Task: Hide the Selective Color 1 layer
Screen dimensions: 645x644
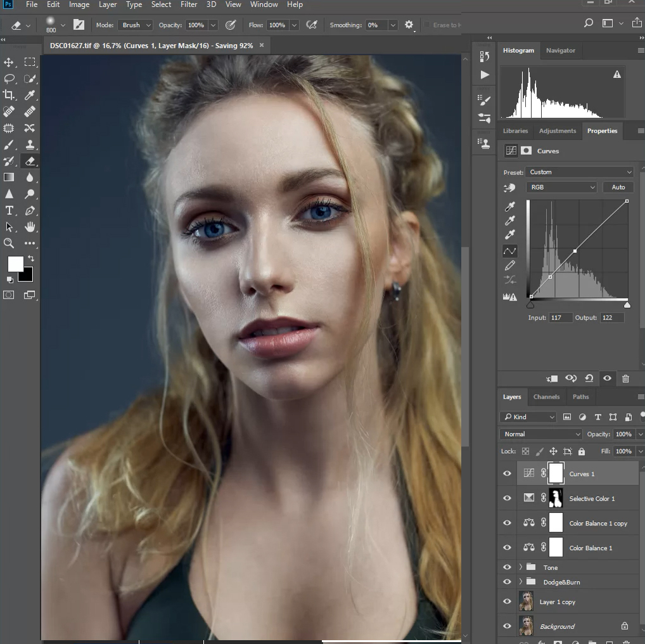Action: tap(507, 499)
